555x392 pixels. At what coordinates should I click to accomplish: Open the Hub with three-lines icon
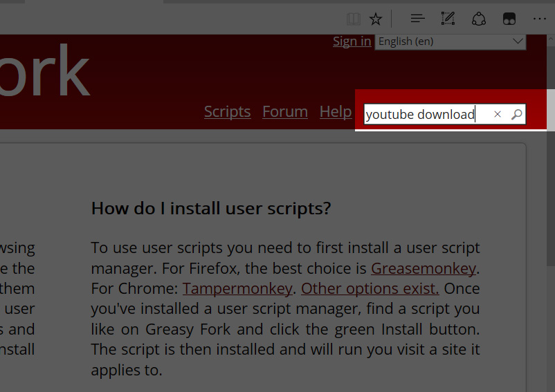pyautogui.click(x=418, y=19)
